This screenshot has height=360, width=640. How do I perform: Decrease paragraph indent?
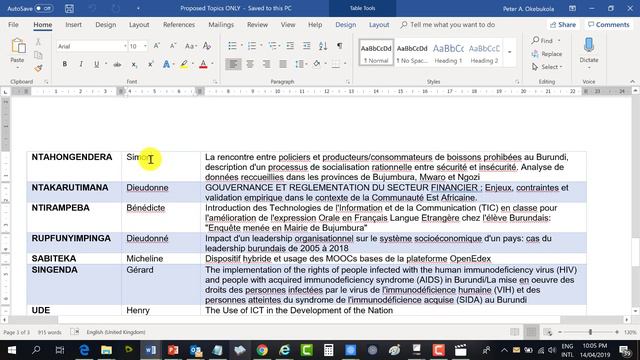click(x=290, y=46)
